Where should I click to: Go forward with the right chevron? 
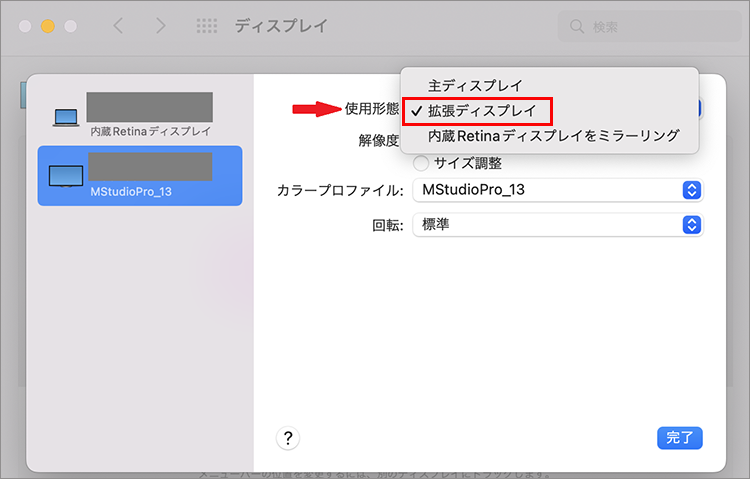click(161, 26)
